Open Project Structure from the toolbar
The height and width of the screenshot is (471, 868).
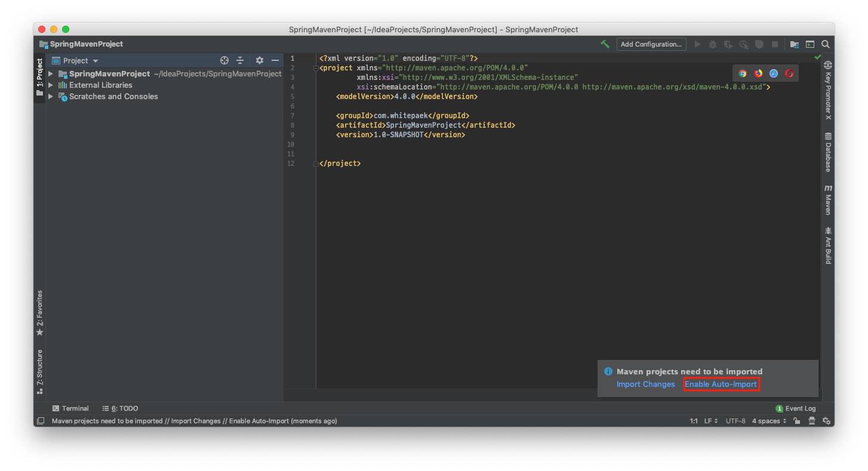[x=795, y=44]
